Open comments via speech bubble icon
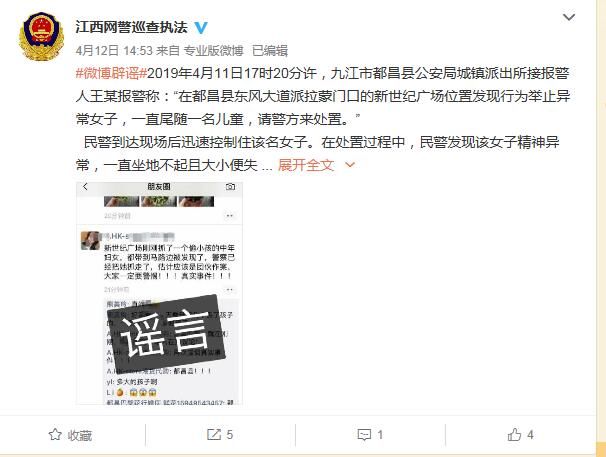 (364, 435)
